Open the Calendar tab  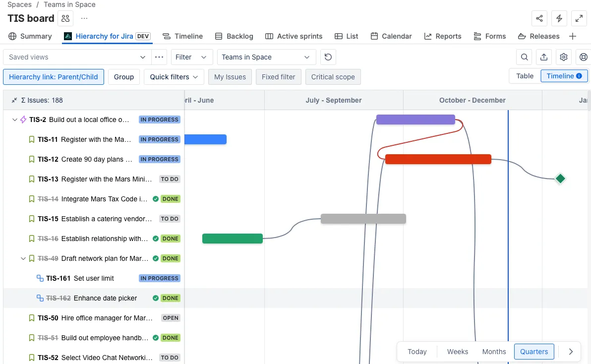[391, 36]
